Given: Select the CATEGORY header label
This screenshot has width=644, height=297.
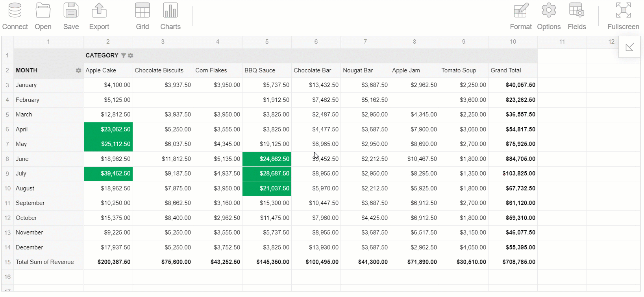Looking at the screenshot, I should (102, 55).
